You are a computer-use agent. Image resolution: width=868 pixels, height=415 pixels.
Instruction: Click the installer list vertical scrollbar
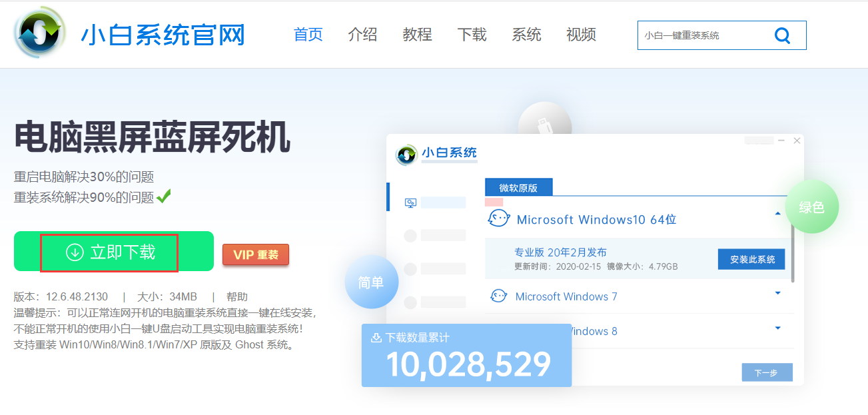pyautogui.click(x=792, y=253)
